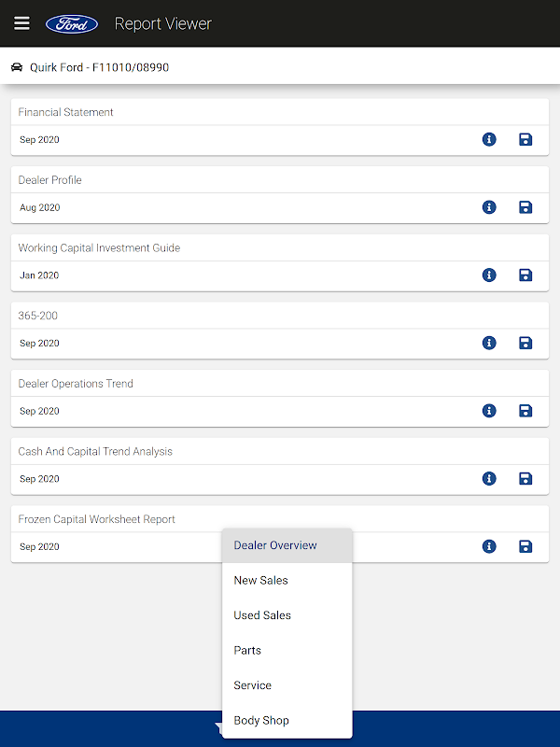Show info for Frozen Capital Worksheet Report
This screenshot has height=747, width=560.
[489, 546]
